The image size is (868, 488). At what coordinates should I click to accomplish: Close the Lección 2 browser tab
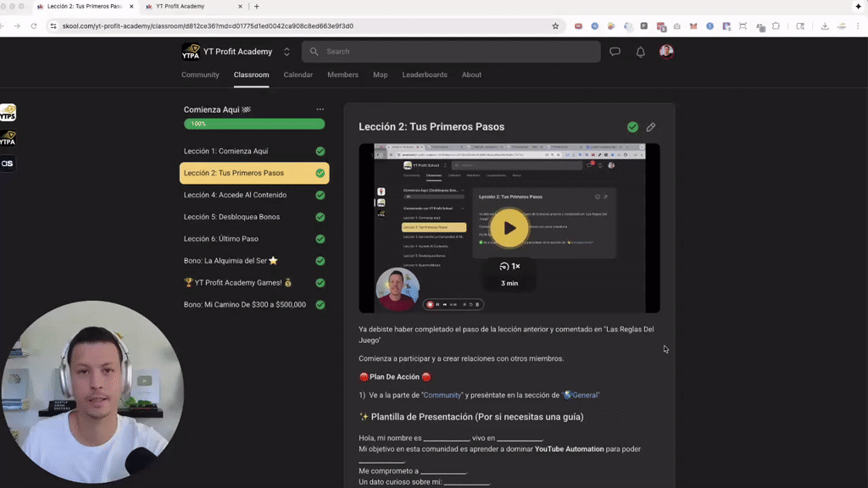(x=131, y=7)
